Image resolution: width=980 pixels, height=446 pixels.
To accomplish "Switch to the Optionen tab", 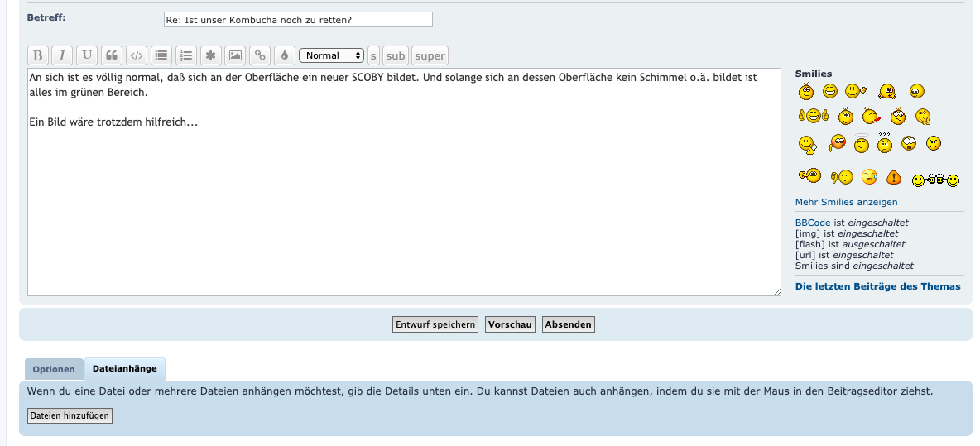I will click(54, 369).
